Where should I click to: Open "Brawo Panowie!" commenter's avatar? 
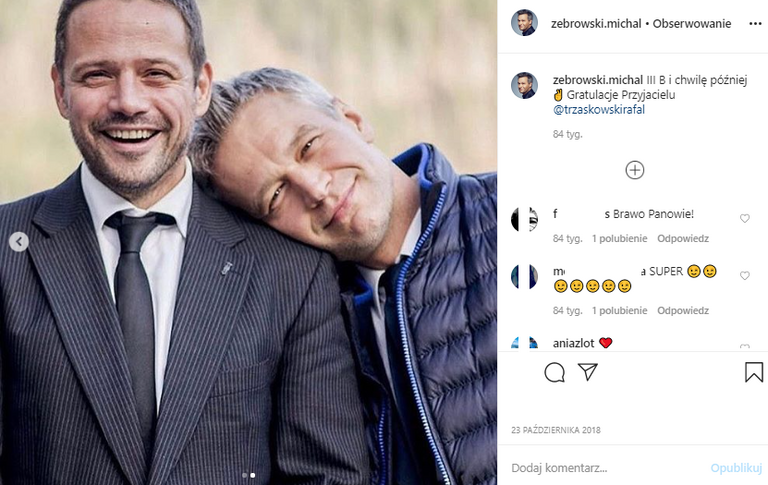tap(524, 219)
